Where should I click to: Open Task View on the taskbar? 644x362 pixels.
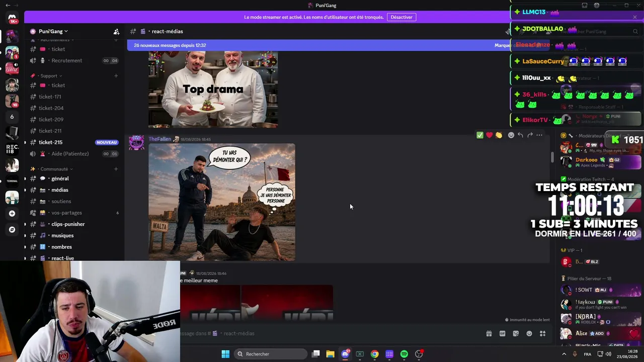(x=315, y=354)
